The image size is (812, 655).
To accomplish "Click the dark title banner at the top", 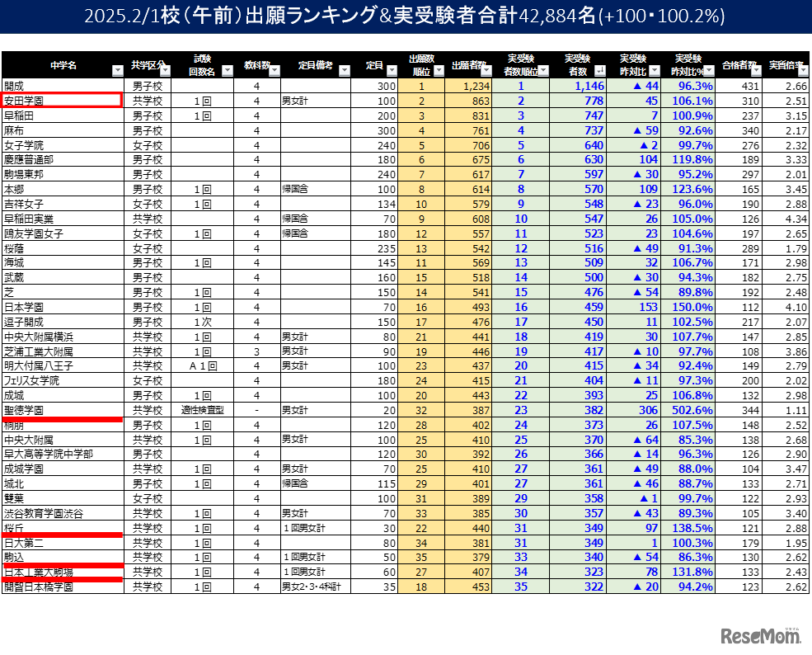I will (406, 16).
